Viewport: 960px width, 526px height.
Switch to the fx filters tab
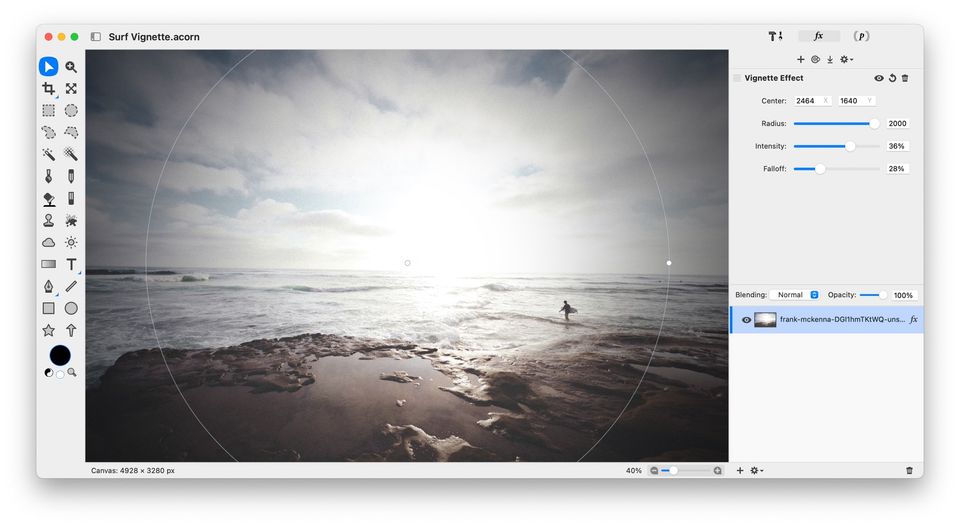click(819, 36)
